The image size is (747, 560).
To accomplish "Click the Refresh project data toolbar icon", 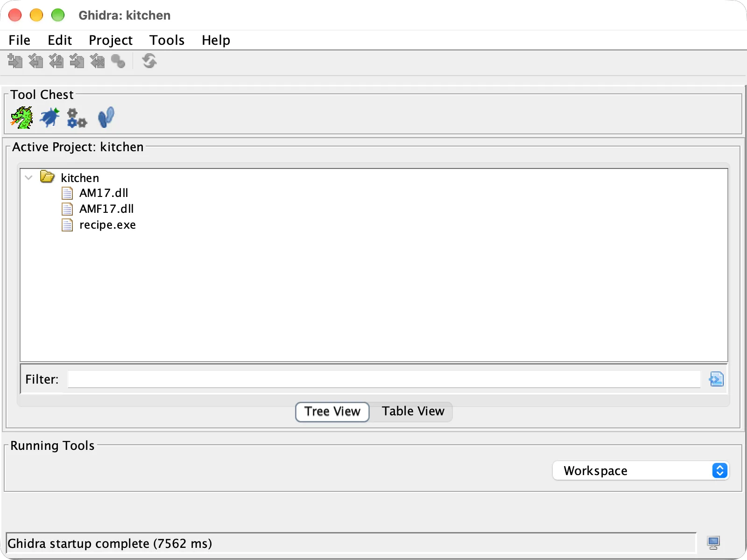I will pos(149,61).
